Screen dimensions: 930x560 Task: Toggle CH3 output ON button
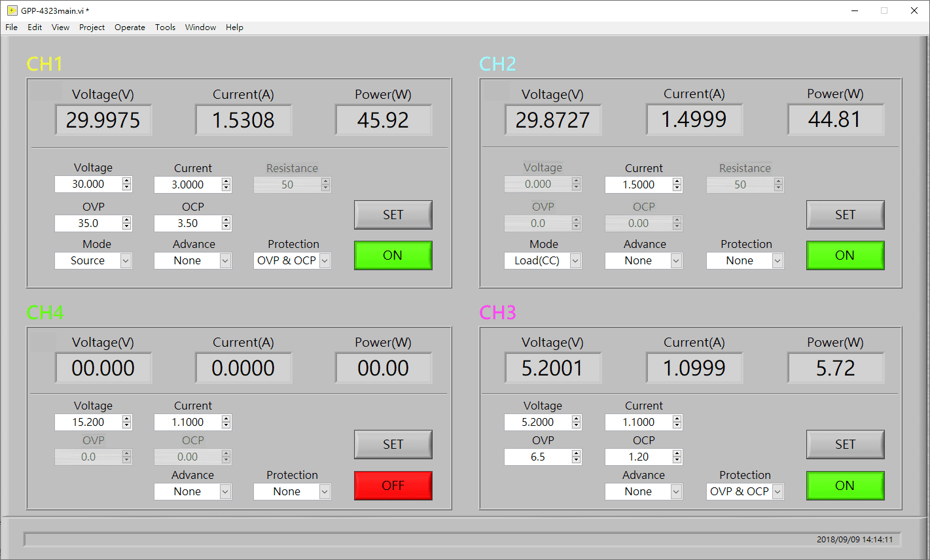coord(844,485)
